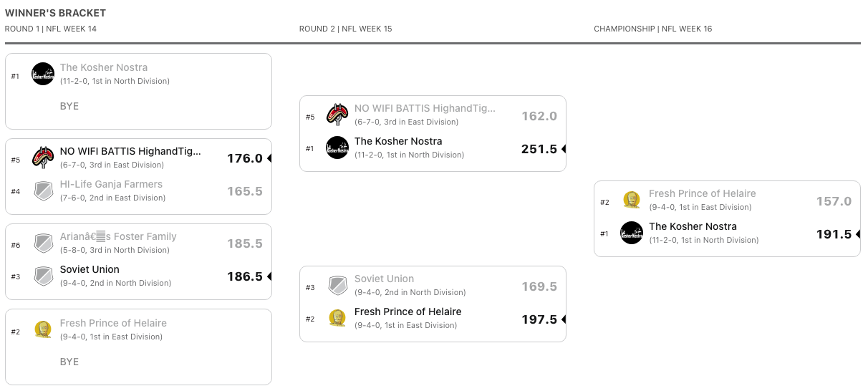This screenshot has height=391, width=868.
Task: Click winner arrow next to 176.0 score
Action: click(269, 158)
